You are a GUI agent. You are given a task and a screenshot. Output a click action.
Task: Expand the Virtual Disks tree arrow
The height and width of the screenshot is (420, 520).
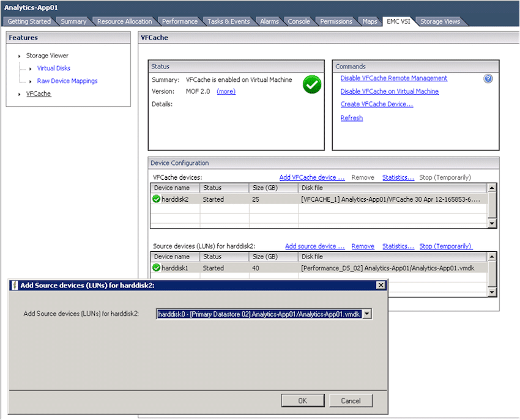pos(30,68)
